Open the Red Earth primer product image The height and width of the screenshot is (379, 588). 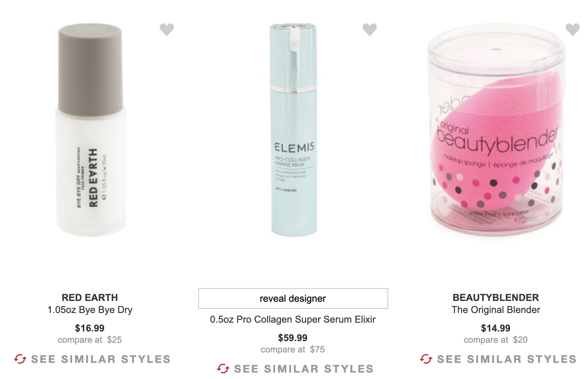(x=90, y=130)
